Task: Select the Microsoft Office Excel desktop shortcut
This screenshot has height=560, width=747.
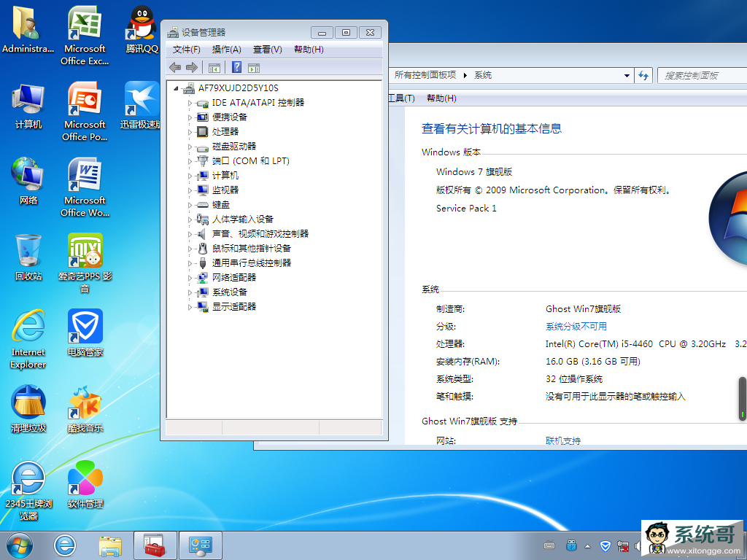Action: coord(85,23)
